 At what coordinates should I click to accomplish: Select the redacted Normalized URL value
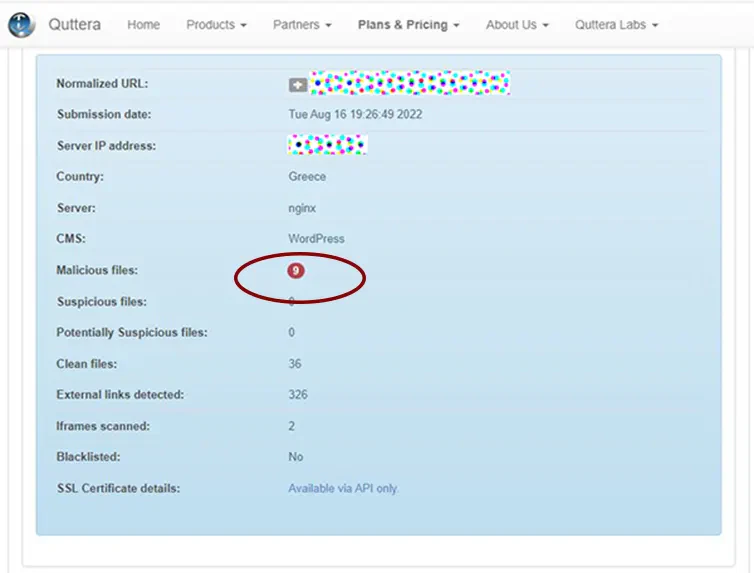point(410,83)
